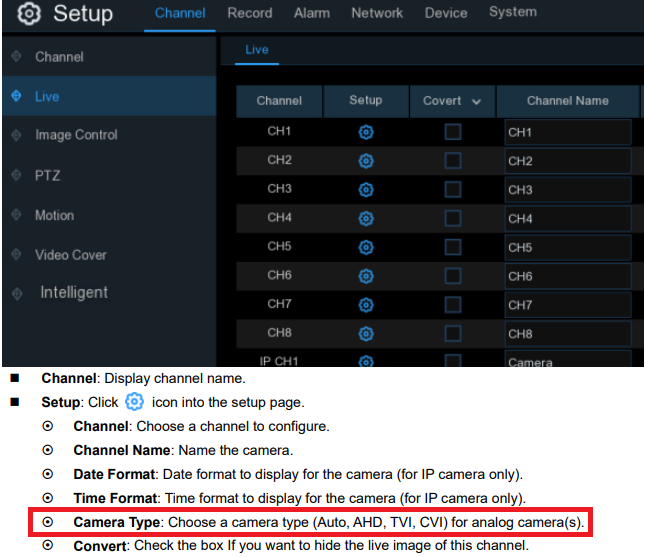The image size is (645, 557).
Task: Switch to the System top tab
Action: click(513, 12)
